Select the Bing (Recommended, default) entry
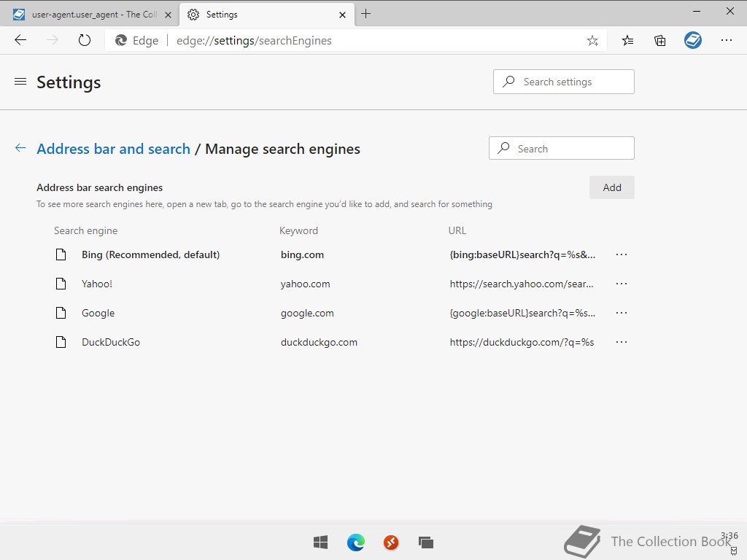The image size is (747, 560). tap(150, 254)
